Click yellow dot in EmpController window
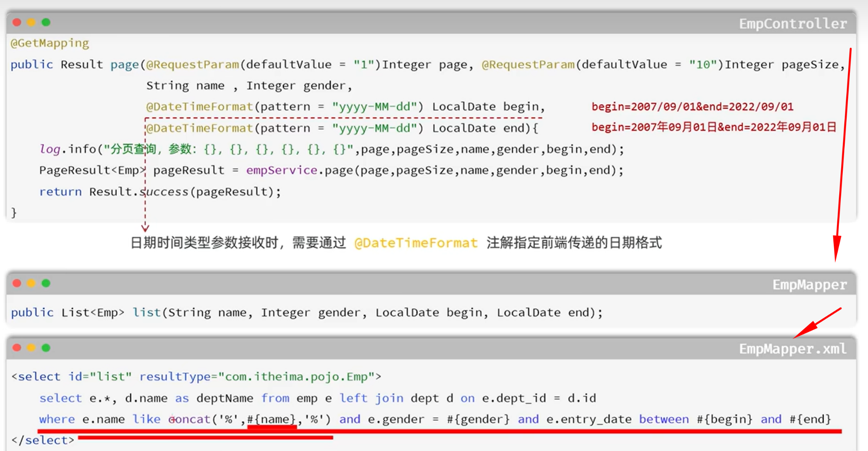The image size is (868, 451). (31, 22)
